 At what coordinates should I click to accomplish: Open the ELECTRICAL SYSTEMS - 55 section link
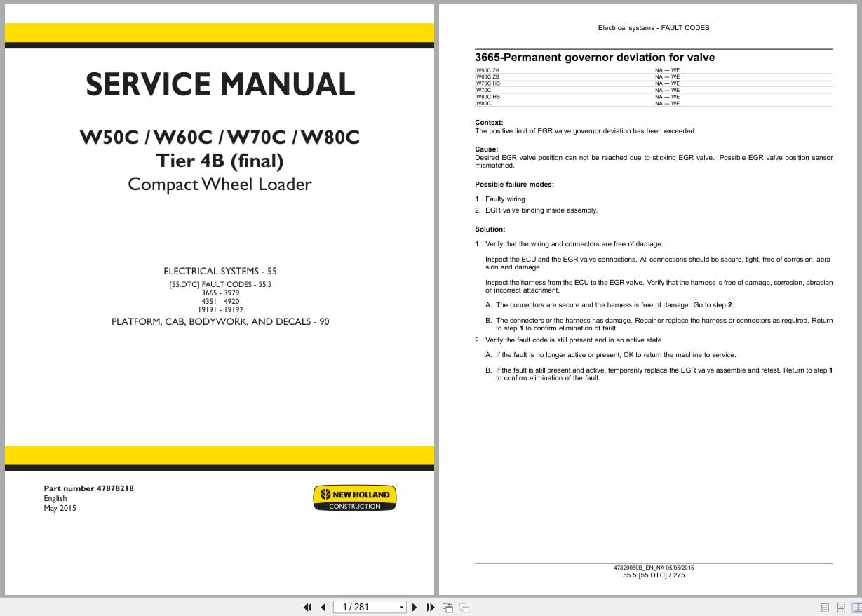(x=220, y=271)
